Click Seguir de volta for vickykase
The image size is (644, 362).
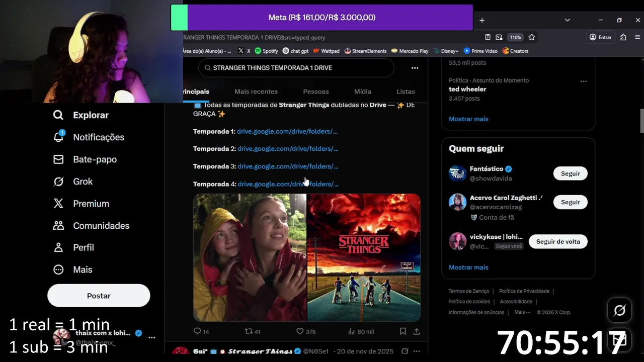[x=558, y=241]
